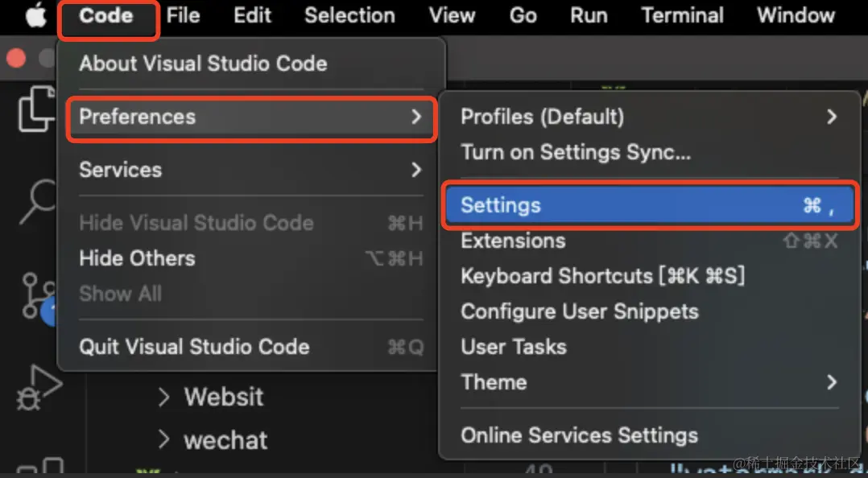Expand the wechat folder chevron
Image resolution: width=868 pixels, height=478 pixels.
click(x=164, y=440)
